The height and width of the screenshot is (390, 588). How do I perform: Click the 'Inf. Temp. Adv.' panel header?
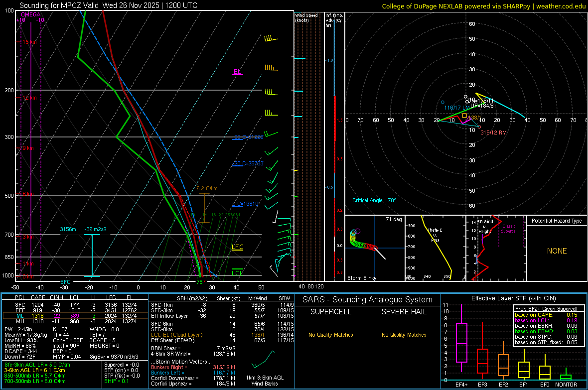[x=334, y=20]
